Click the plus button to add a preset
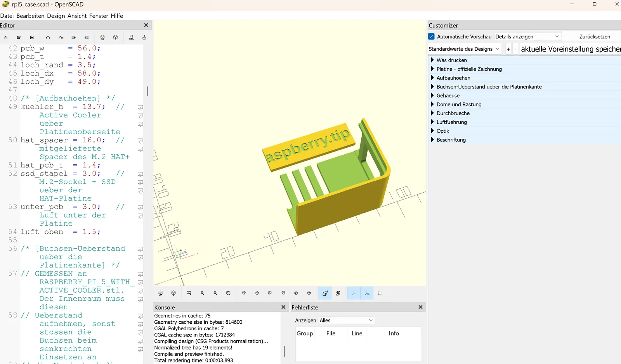The height and width of the screenshot is (364, 621). click(x=508, y=49)
